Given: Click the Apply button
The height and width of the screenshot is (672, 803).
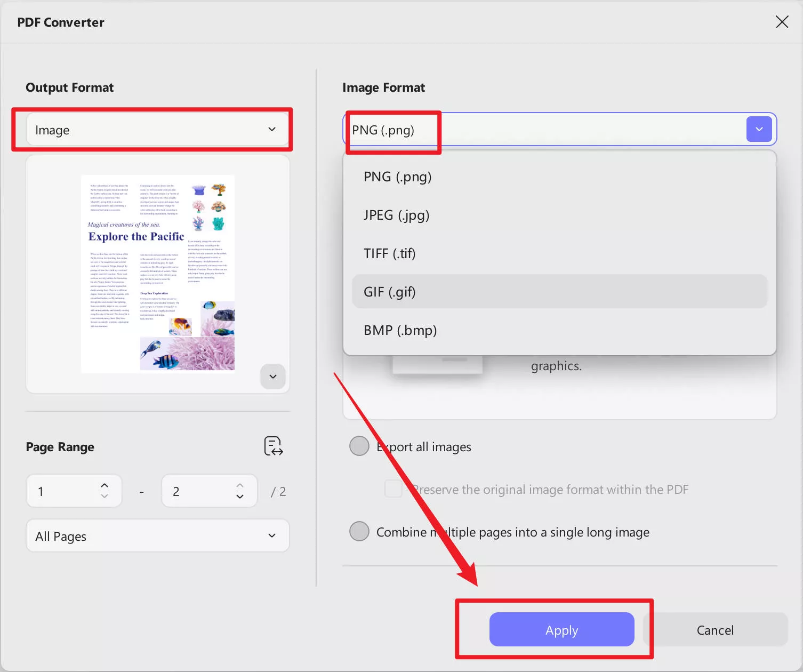Looking at the screenshot, I should point(561,629).
